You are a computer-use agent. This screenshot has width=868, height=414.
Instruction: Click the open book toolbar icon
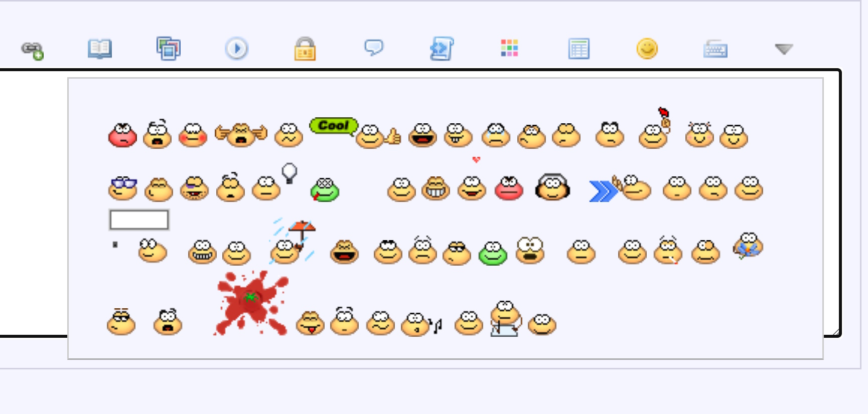click(x=100, y=49)
